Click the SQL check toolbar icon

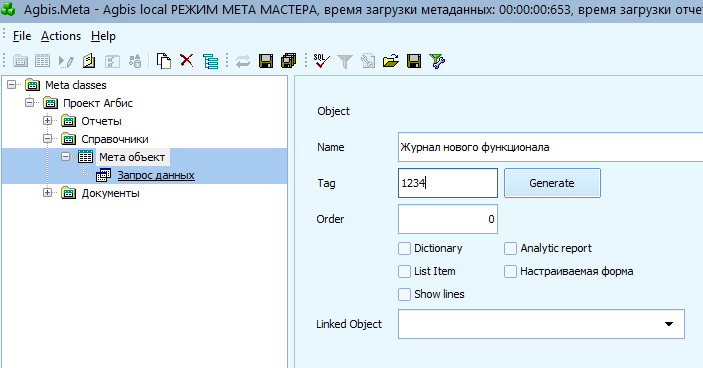click(x=321, y=61)
